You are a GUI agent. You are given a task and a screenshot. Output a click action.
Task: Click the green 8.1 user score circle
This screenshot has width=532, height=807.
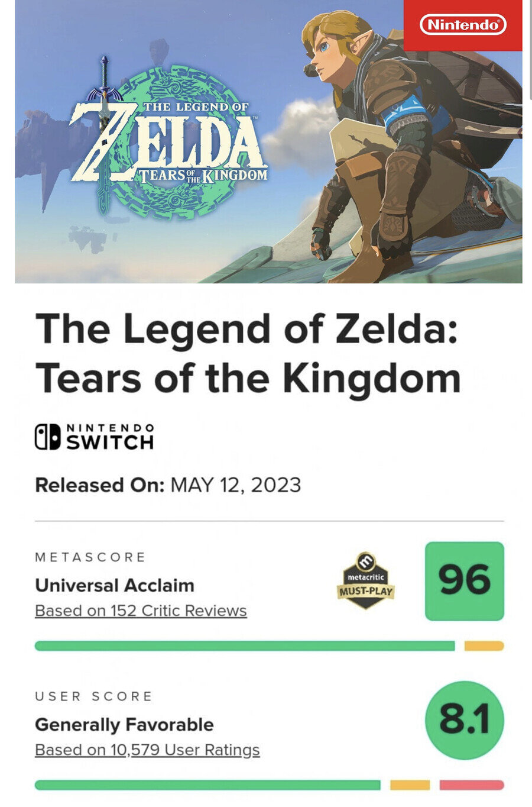point(465,720)
